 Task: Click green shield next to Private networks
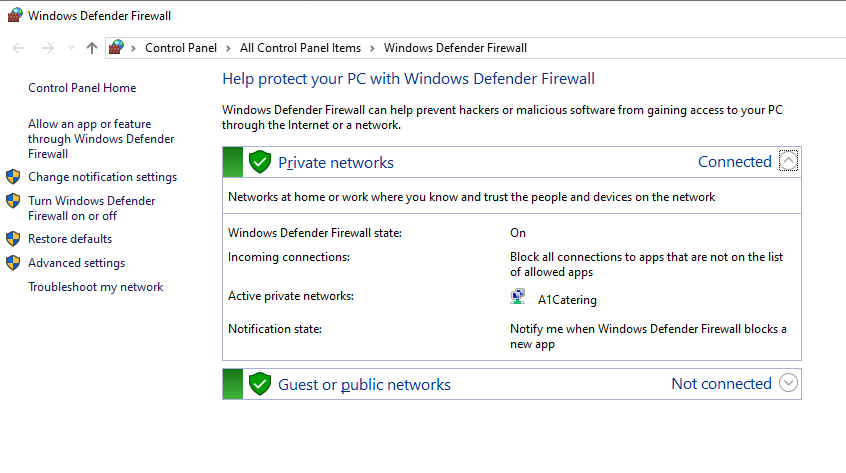260,162
